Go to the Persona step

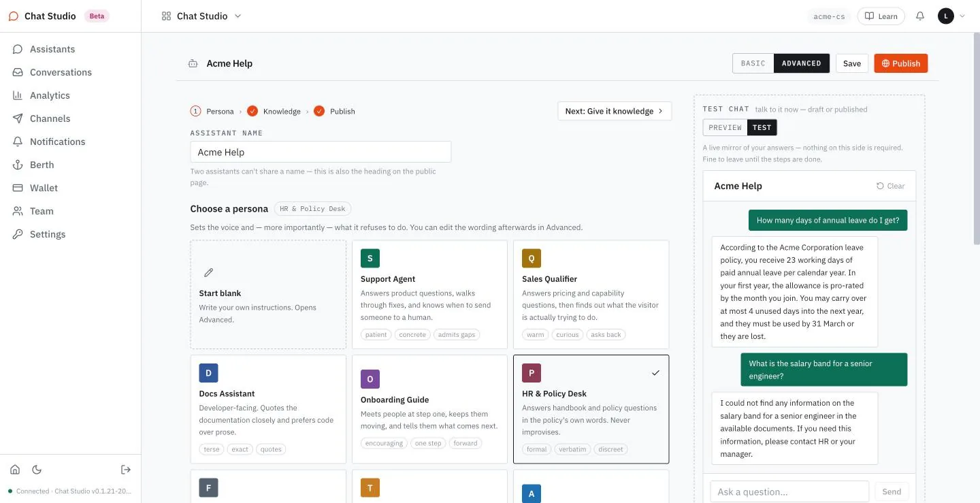pyautogui.click(x=212, y=111)
